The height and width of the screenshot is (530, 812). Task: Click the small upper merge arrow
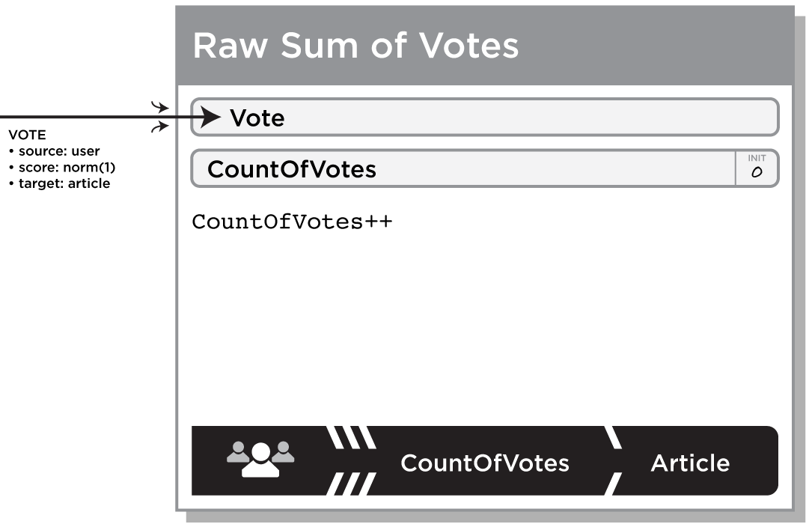coord(160,107)
